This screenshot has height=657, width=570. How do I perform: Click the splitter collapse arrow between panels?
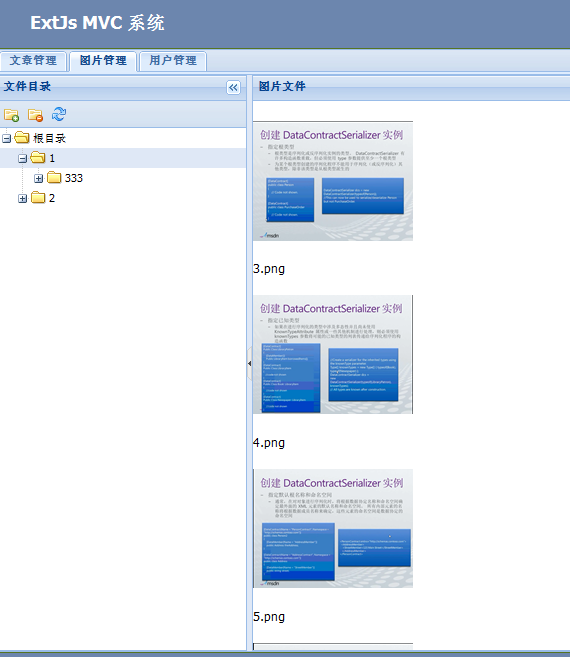tap(249, 363)
